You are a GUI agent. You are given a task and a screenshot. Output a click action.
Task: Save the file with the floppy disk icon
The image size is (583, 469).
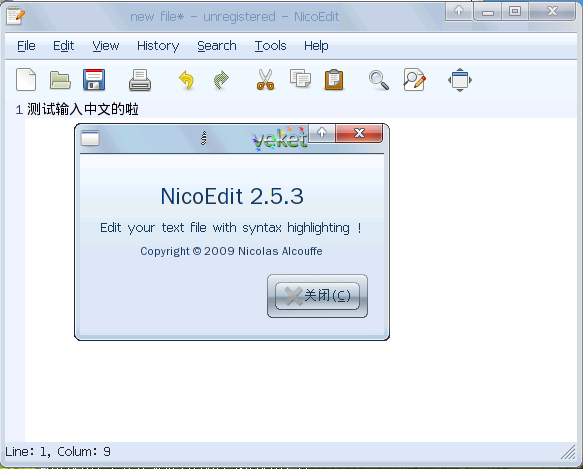tap(94, 80)
